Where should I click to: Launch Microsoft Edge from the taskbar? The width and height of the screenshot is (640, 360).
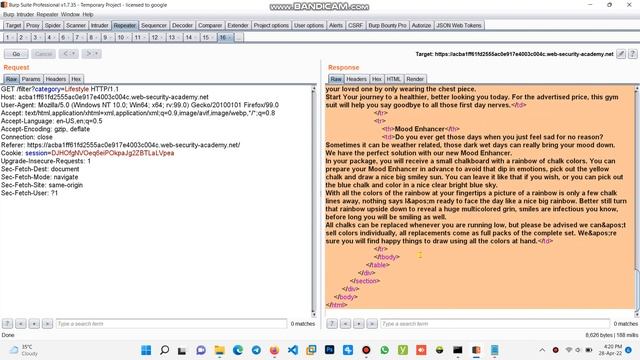coord(238,350)
